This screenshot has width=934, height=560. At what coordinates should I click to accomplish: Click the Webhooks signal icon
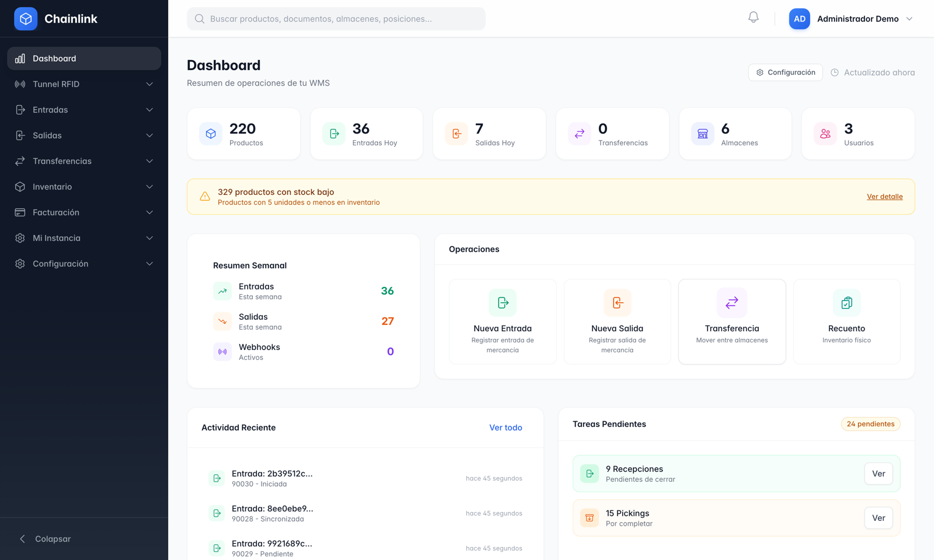coord(222,352)
